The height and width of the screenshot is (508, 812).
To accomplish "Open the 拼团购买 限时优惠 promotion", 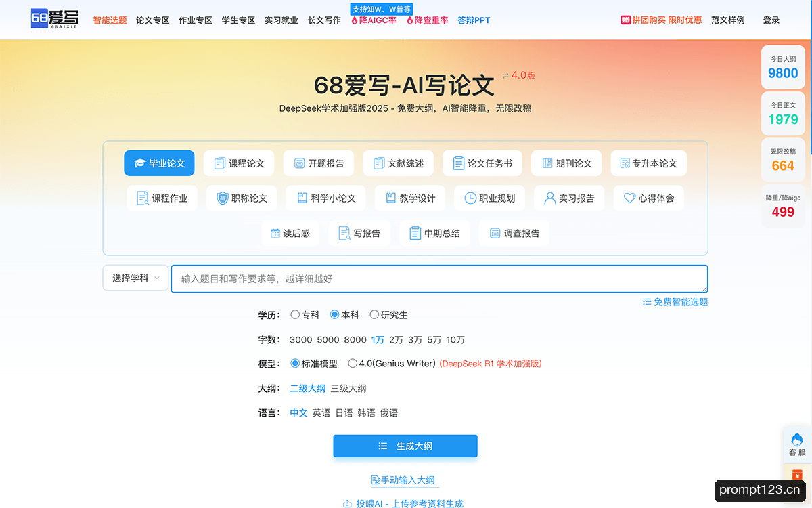I will [661, 20].
